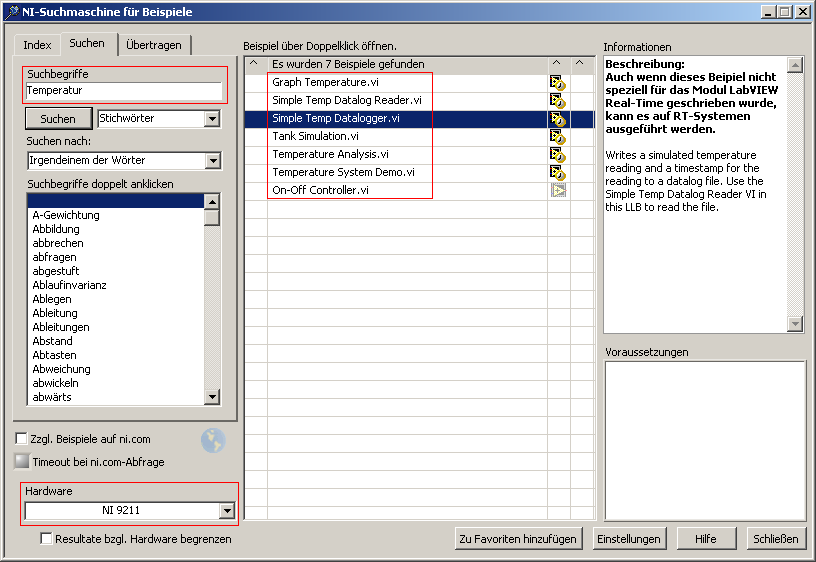
Task: Select keyword abwärts
Action: tap(52, 397)
